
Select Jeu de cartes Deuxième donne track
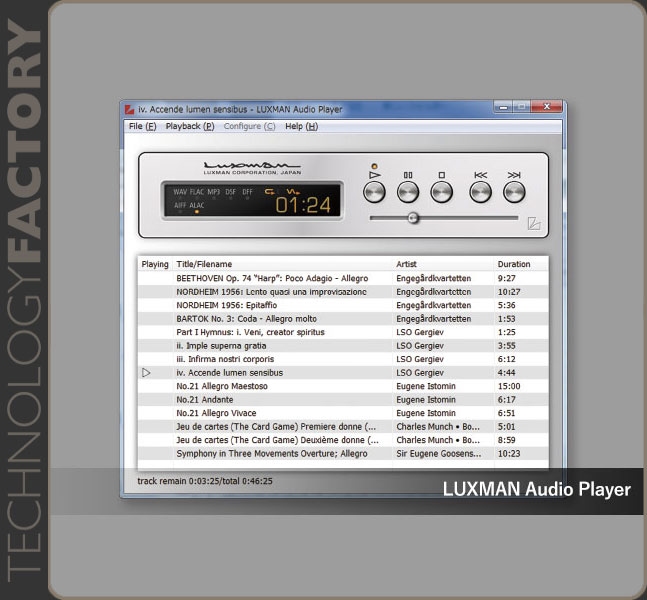pos(343,440)
